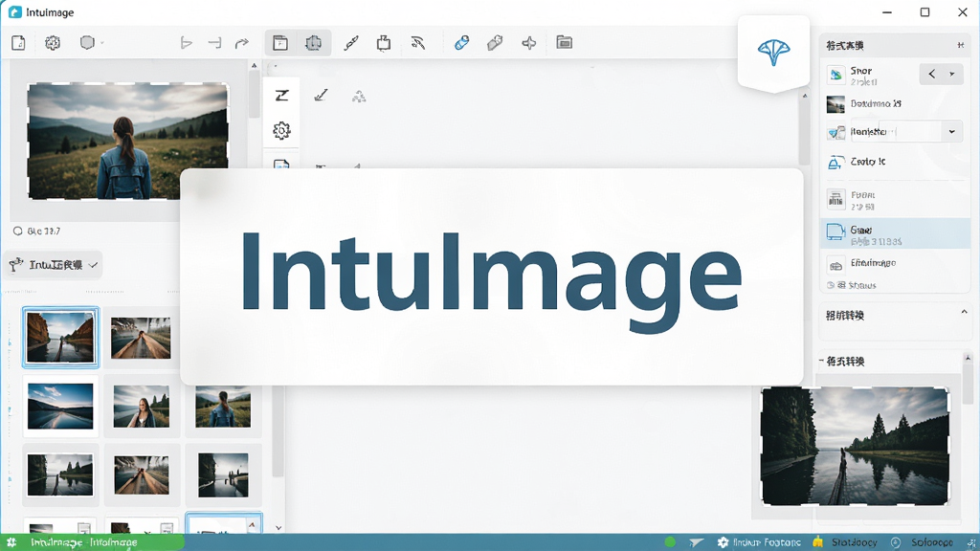
Task: Click the gear icon at the status bar's left end
Action: coord(11,542)
